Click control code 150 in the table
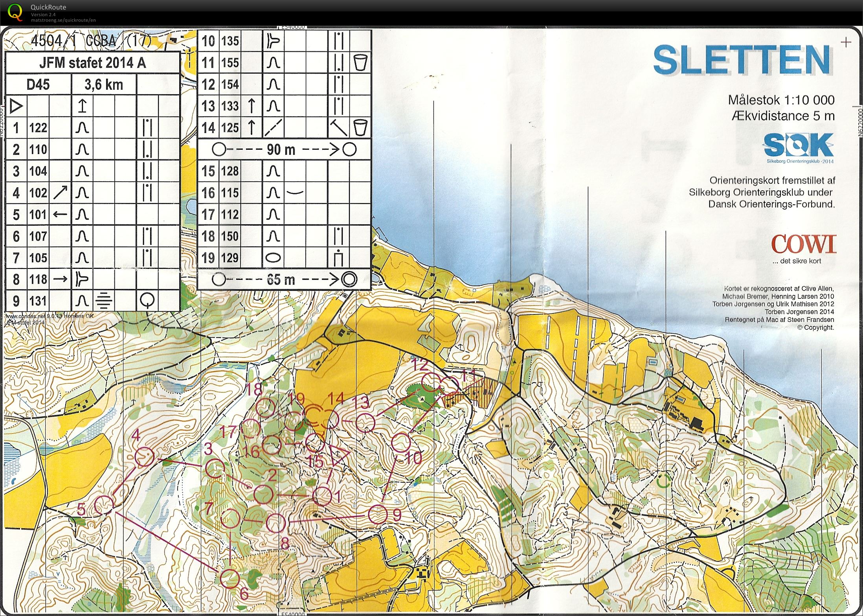The height and width of the screenshot is (616, 863). (230, 236)
